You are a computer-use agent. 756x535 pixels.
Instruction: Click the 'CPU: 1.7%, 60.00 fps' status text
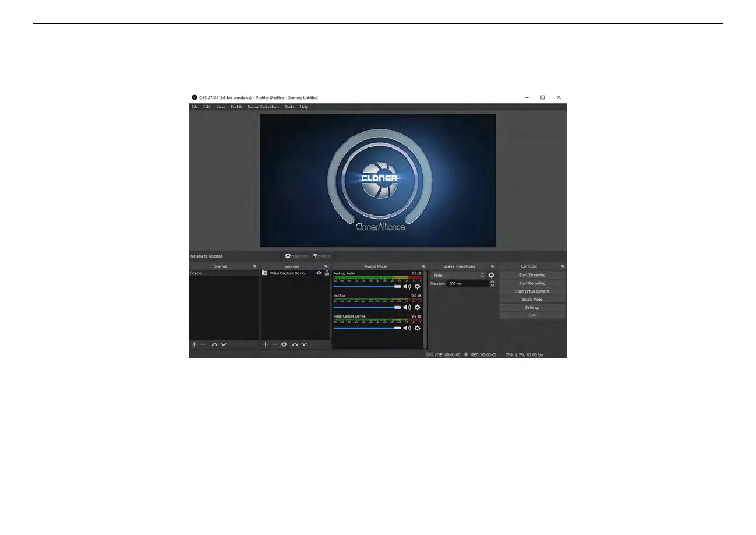point(524,354)
